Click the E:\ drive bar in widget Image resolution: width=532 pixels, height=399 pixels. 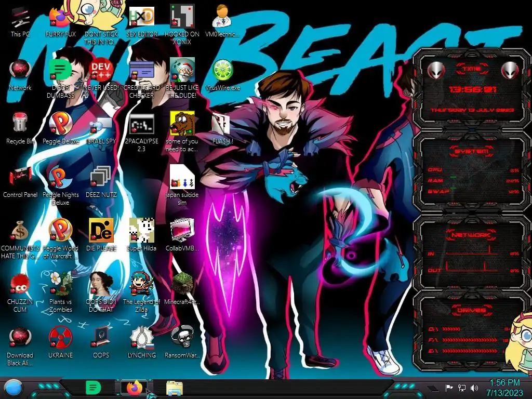(x=469, y=351)
